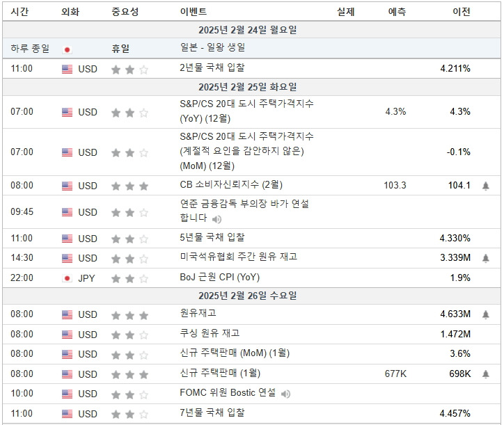Image resolution: width=504 pixels, height=425 pixels.
Task: Click forecast value 103.3
Action: 395,185
